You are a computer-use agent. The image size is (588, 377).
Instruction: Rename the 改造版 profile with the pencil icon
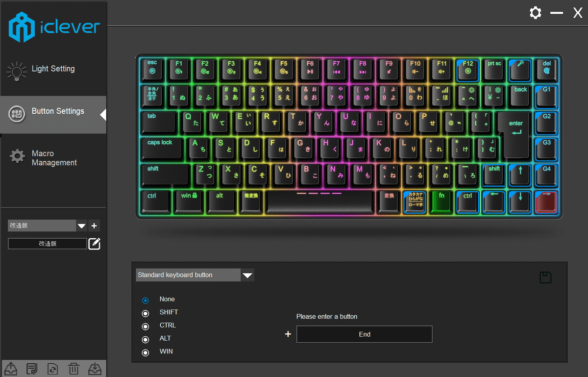(x=94, y=243)
